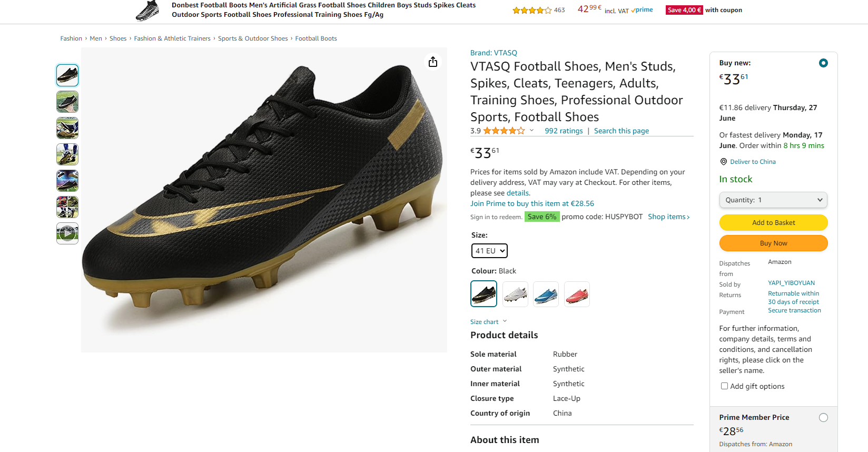This screenshot has width=868, height=452.
Task: Open the Shoes breadcrumb category
Action: pos(118,38)
